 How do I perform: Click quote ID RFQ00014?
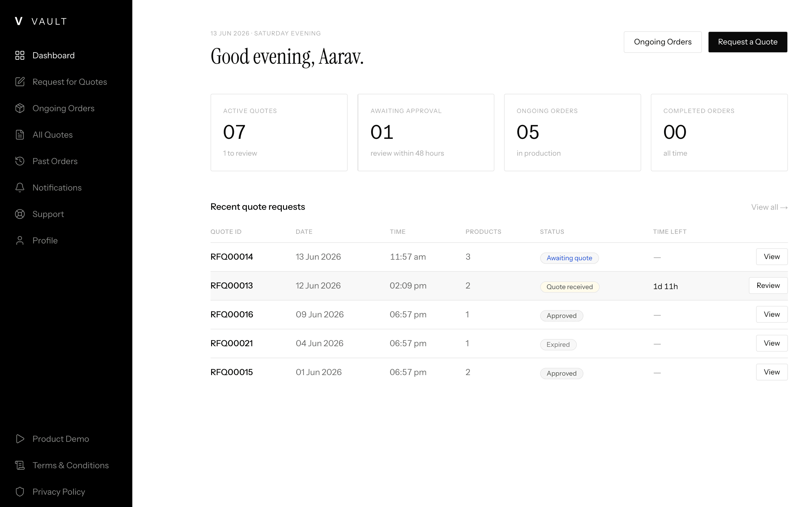(x=232, y=257)
